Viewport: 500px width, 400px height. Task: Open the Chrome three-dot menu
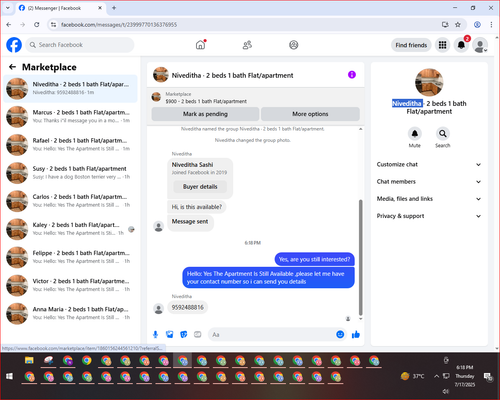491,25
